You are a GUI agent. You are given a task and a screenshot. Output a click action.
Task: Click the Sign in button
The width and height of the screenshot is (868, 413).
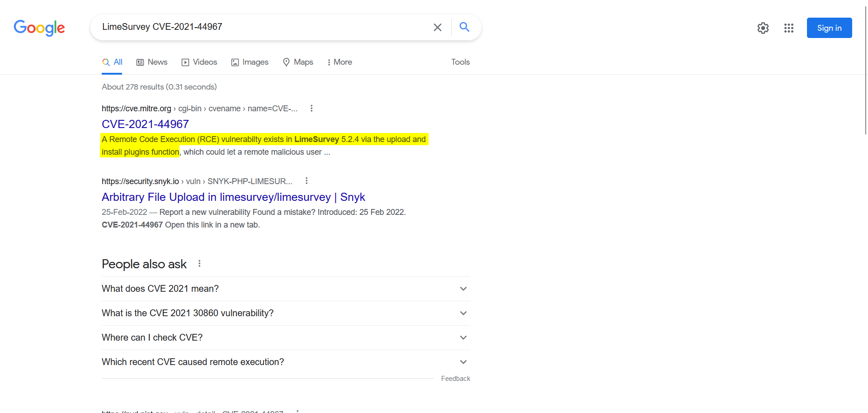(829, 28)
